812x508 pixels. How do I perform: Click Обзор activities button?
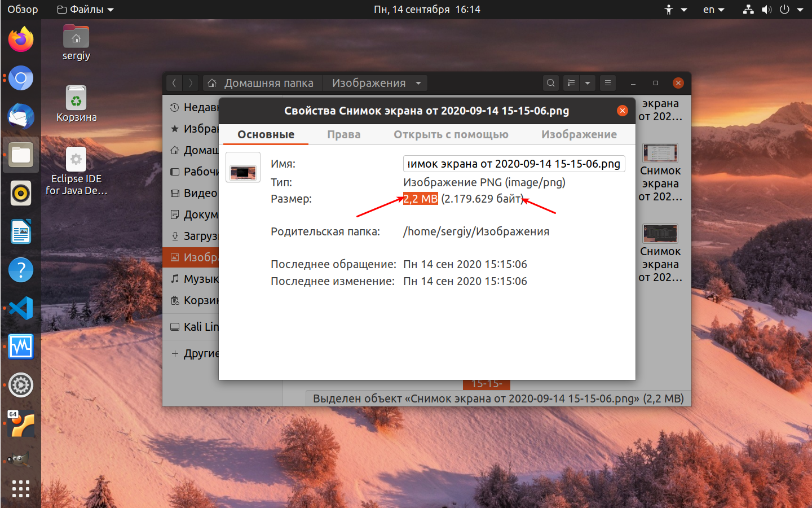23,10
